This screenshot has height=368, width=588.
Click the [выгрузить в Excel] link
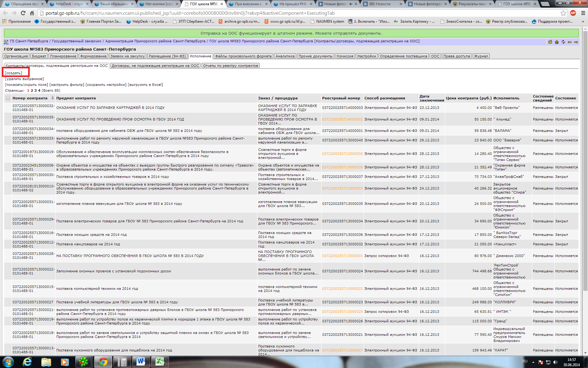pyautogui.click(x=145, y=85)
